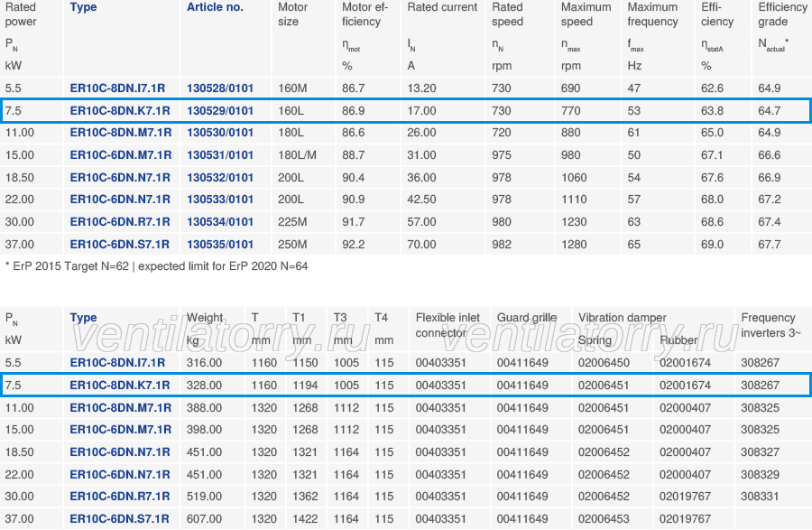Click ER10C-8DN.I7.1R link in 316.00 kg row
812x530 pixels.
tap(117, 363)
